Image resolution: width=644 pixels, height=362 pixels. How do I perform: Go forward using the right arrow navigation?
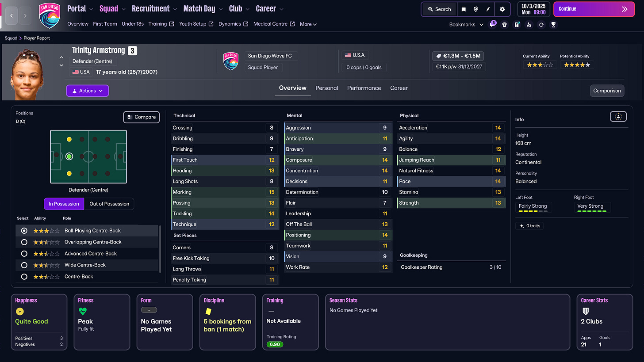pos(25,15)
